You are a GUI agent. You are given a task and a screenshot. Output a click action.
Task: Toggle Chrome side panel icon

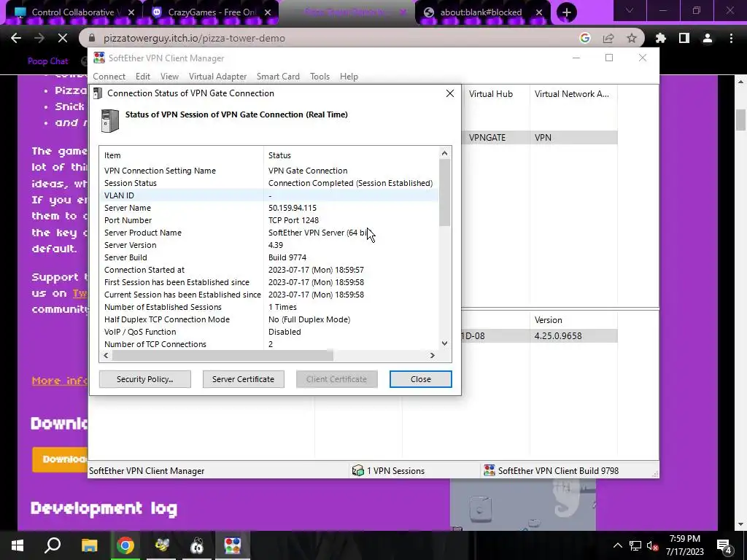coord(684,38)
